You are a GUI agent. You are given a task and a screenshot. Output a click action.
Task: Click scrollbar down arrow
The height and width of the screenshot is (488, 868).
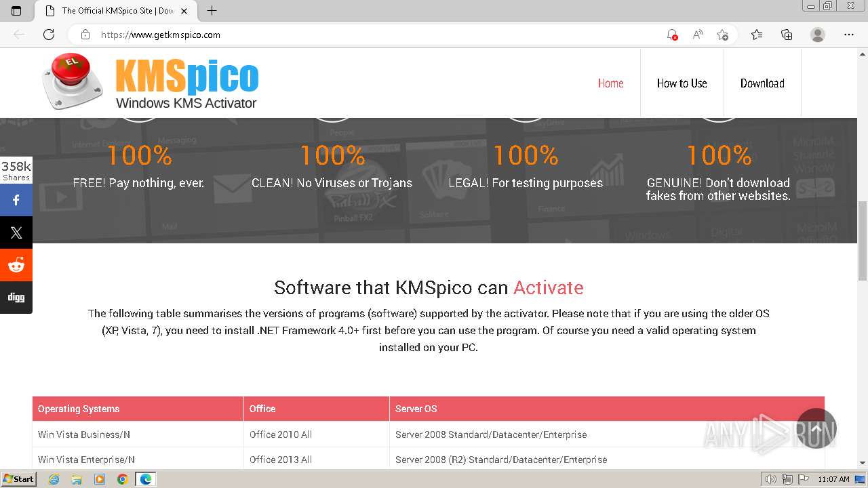coord(863,463)
